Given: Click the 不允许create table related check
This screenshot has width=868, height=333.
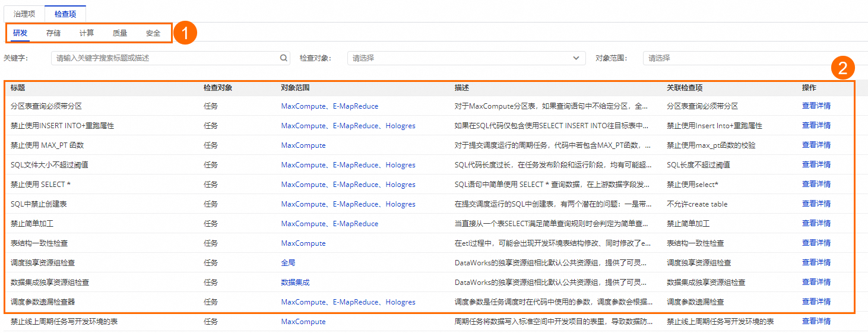Looking at the screenshot, I should click(x=697, y=204).
